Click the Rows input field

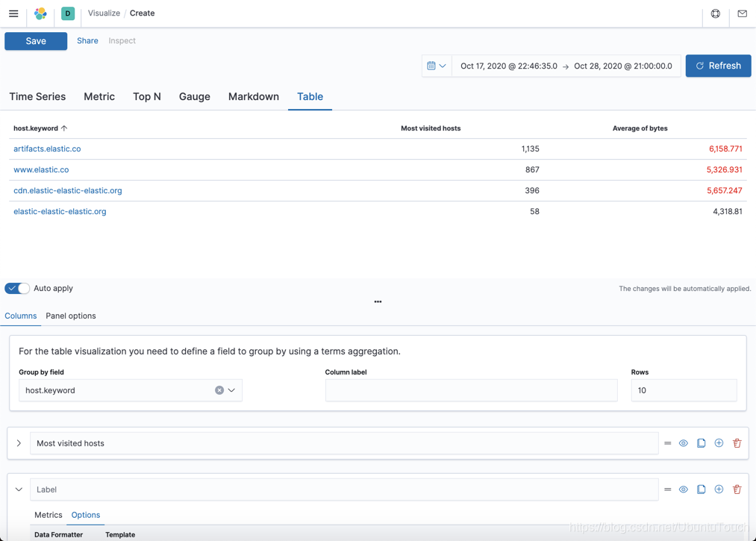tap(684, 390)
